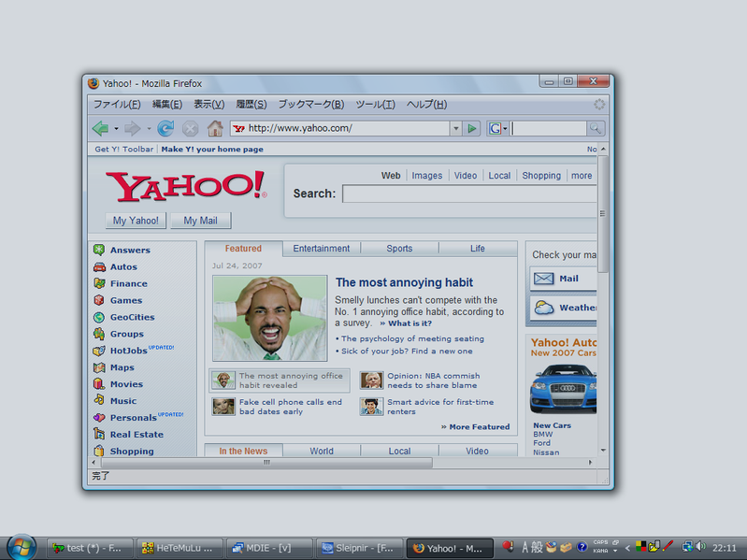
Task: Click the My Yahoo! button
Action: pos(136,221)
